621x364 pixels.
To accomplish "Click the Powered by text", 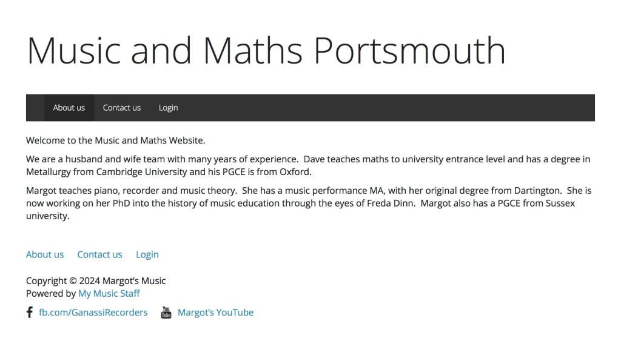I will [51, 293].
